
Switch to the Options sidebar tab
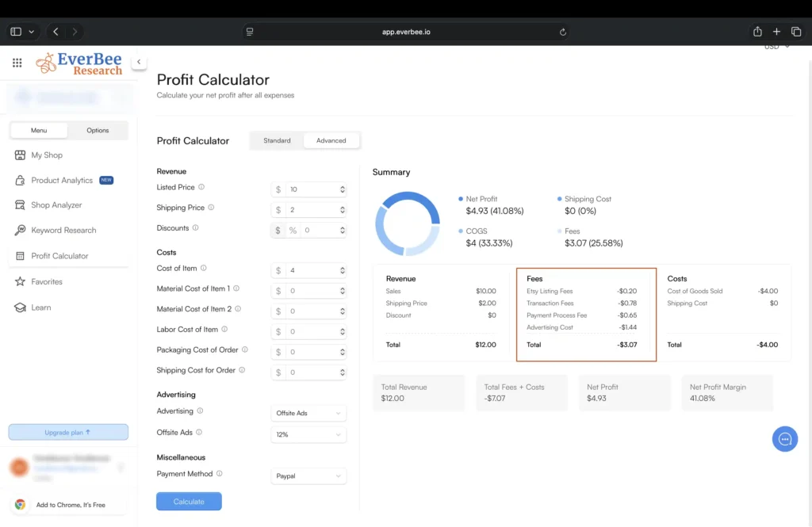tap(98, 131)
